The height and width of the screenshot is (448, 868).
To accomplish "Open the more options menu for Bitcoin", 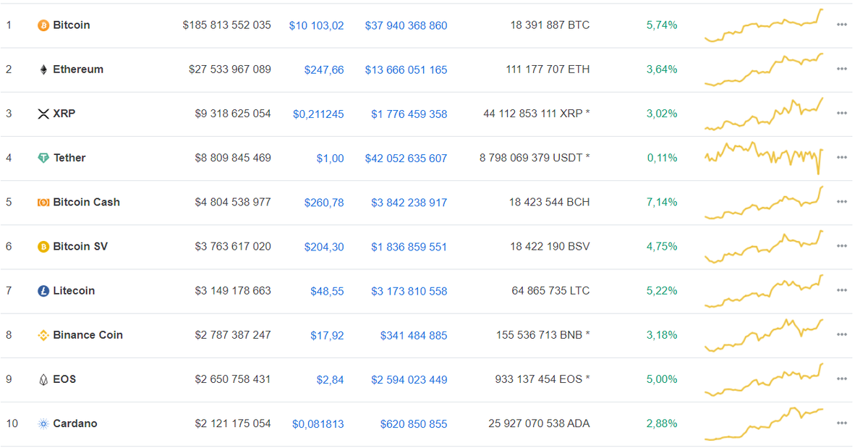I will point(841,25).
